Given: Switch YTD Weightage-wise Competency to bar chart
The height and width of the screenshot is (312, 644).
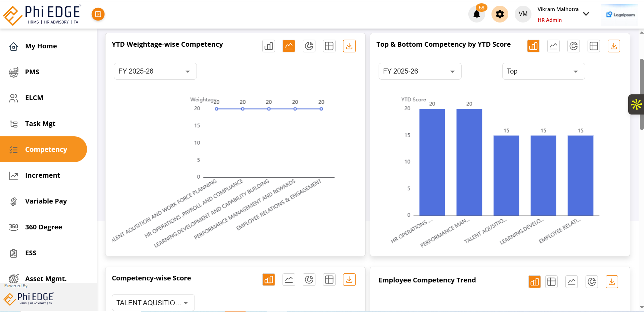Looking at the screenshot, I should (x=269, y=46).
